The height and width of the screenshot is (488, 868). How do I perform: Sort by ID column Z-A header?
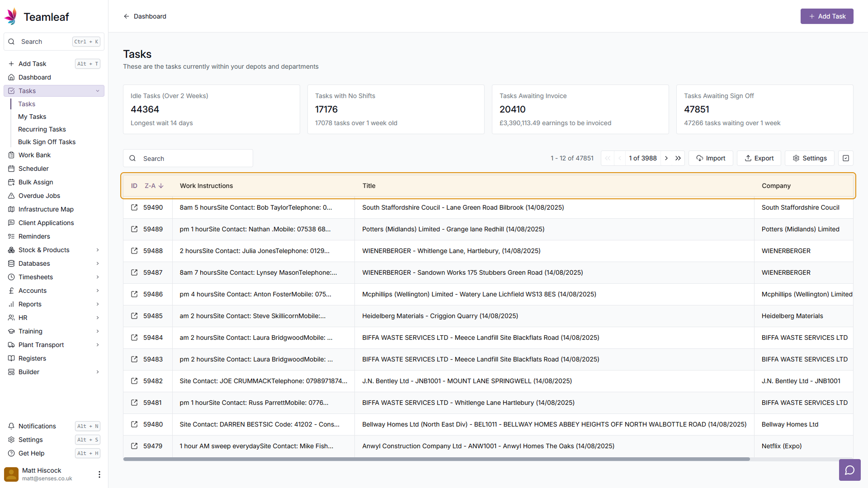147,186
